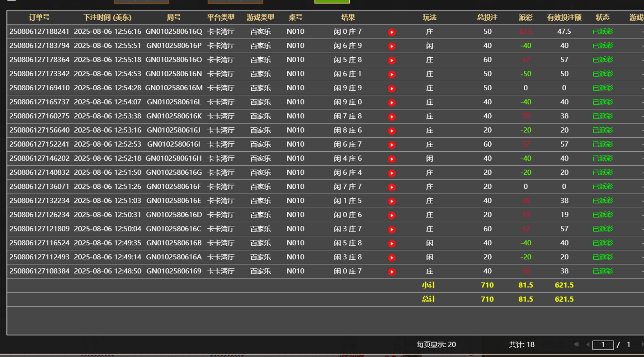Open the video replay for round GN0102580616N
Screen dimensions: 644x357
(x=391, y=74)
